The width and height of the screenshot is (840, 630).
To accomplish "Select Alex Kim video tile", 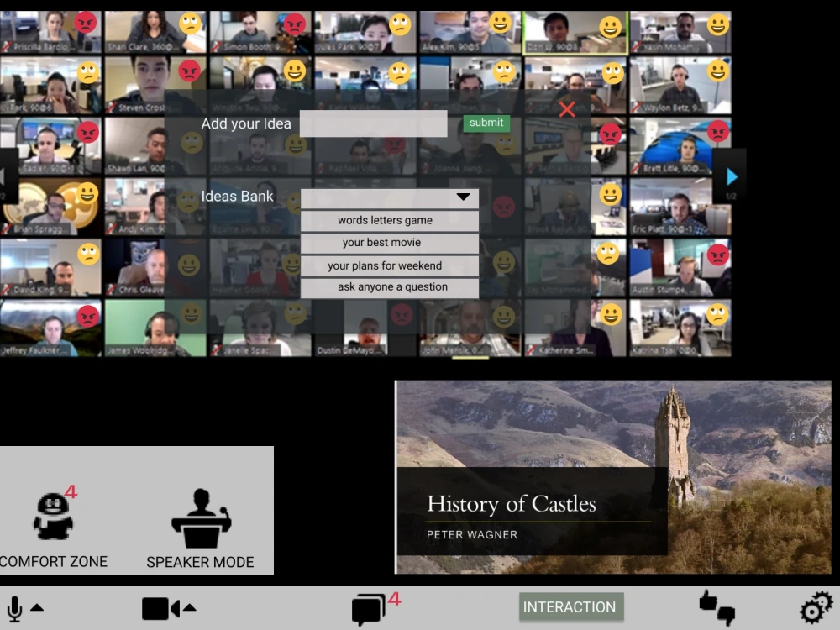I will point(470,32).
